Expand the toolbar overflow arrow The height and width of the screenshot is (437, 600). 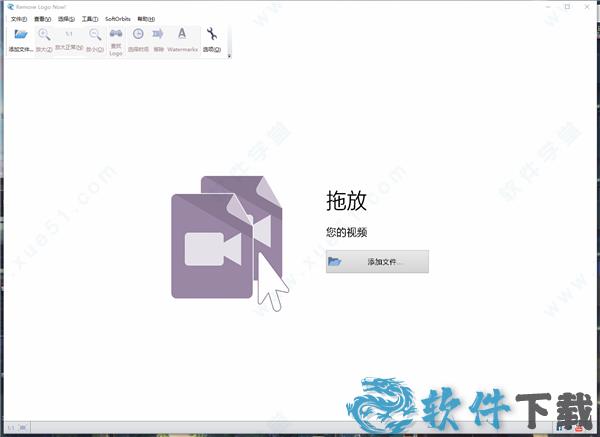point(229,56)
